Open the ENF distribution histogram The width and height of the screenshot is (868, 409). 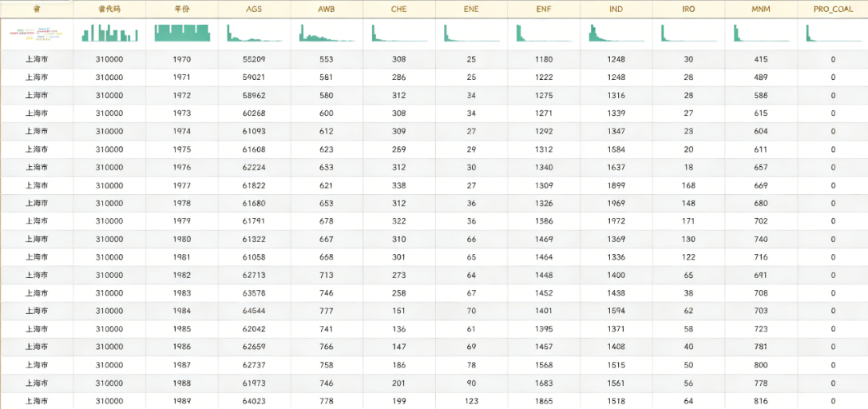tap(544, 34)
